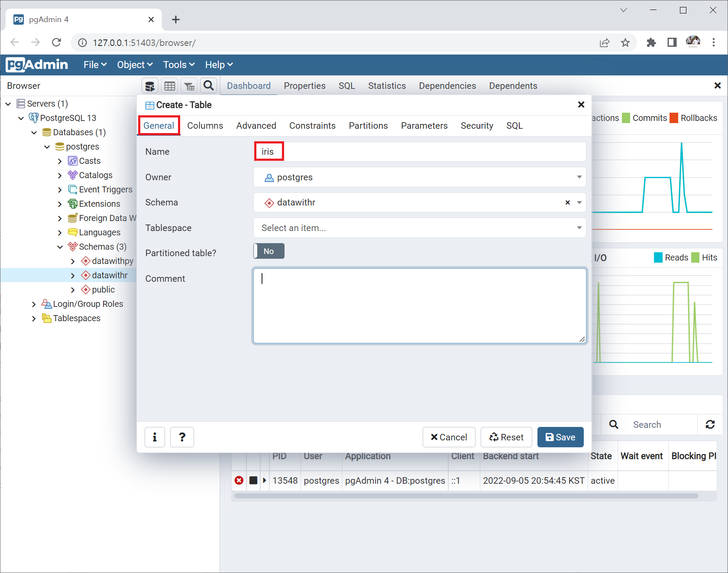Expand Login/Group Roles node
The image size is (728, 573).
tap(34, 304)
